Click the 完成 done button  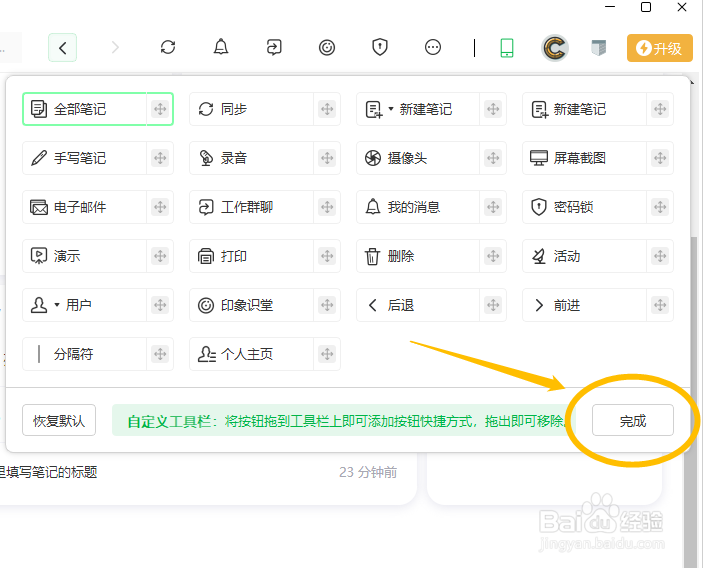pos(633,421)
